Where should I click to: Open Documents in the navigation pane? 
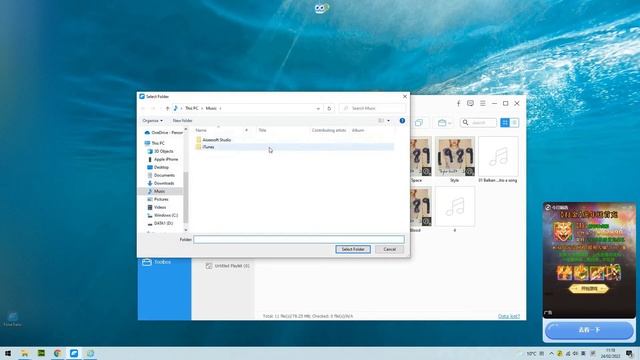click(x=164, y=175)
